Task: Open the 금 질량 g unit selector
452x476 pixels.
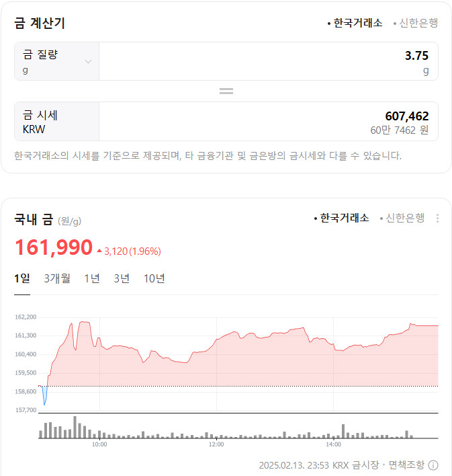Action: [56, 61]
